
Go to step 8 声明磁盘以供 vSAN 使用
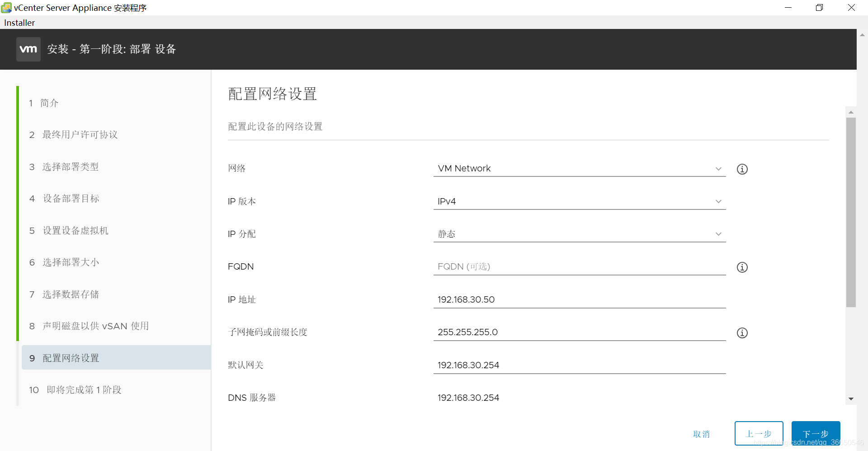point(89,326)
